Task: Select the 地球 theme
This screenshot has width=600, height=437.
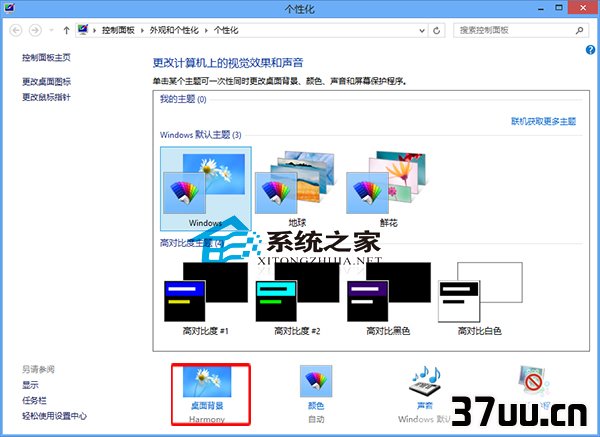Action: 297,189
